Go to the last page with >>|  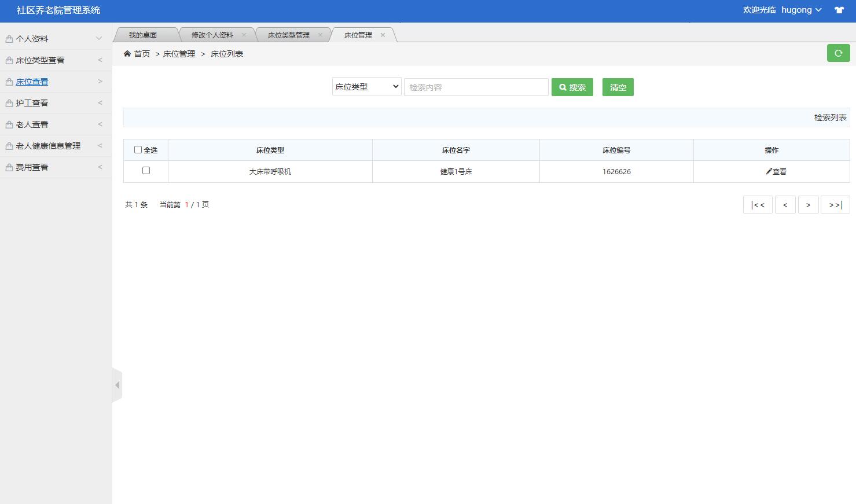(x=835, y=204)
